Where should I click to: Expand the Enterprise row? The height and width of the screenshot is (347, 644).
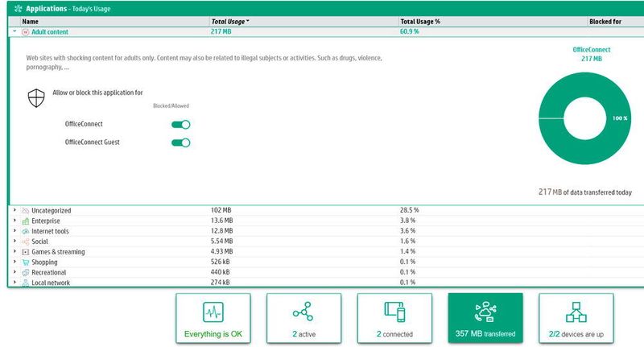click(x=14, y=221)
